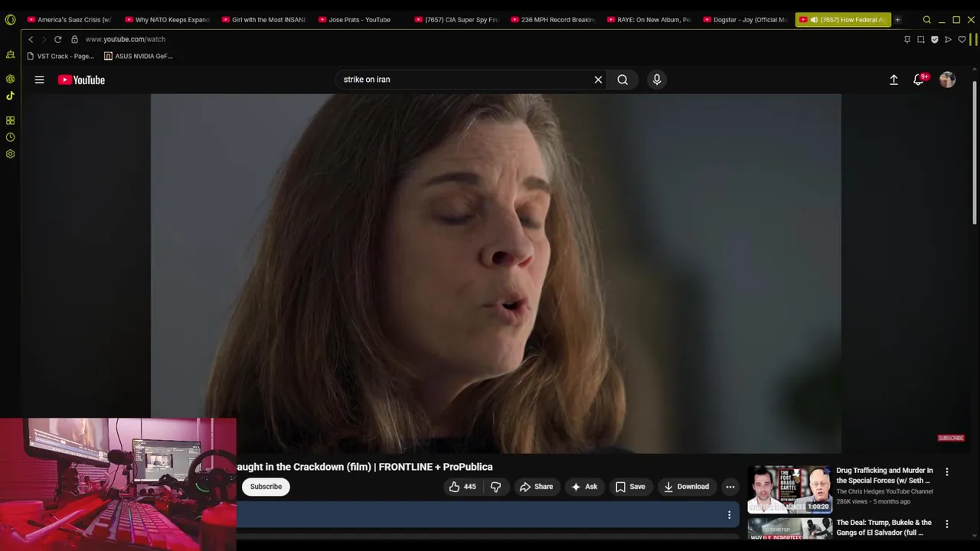Go back in browser history
The width and height of the screenshot is (980, 551).
(x=31, y=39)
